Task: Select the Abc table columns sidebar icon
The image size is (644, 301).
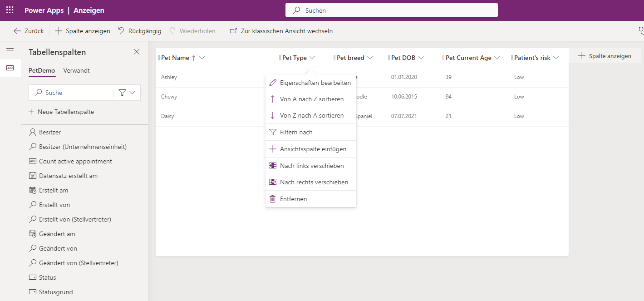Action: click(x=10, y=68)
